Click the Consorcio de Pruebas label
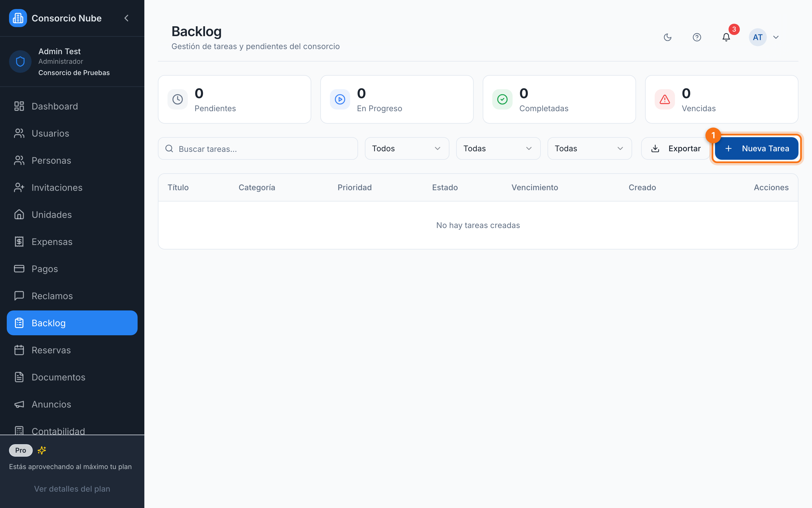The width and height of the screenshot is (812, 508). [74, 73]
